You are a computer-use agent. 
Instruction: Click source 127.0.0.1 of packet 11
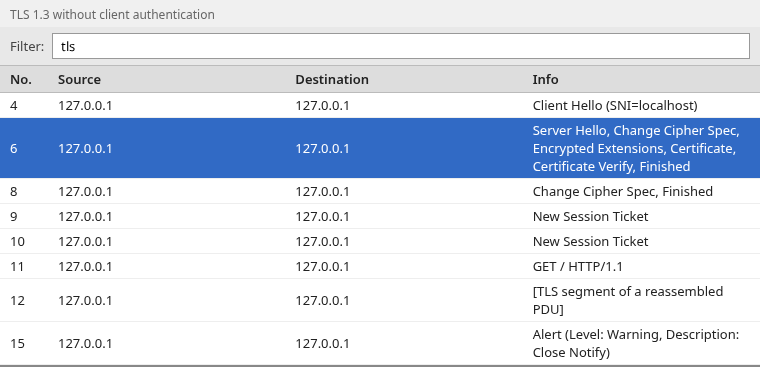(x=85, y=266)
